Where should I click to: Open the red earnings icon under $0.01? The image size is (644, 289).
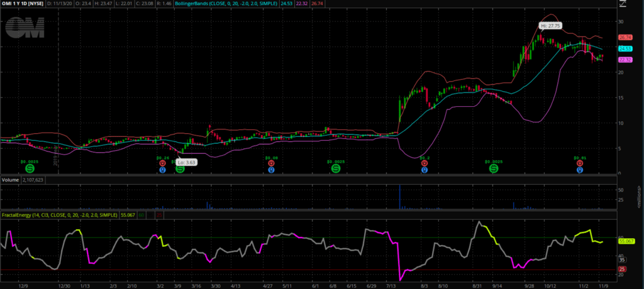tap(579, 163)
